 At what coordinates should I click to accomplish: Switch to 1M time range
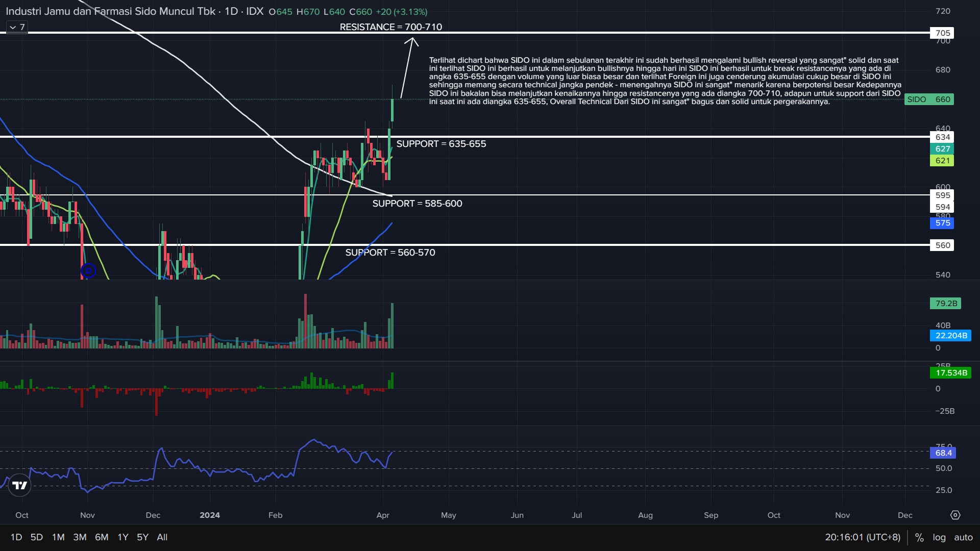pos(58,537)
